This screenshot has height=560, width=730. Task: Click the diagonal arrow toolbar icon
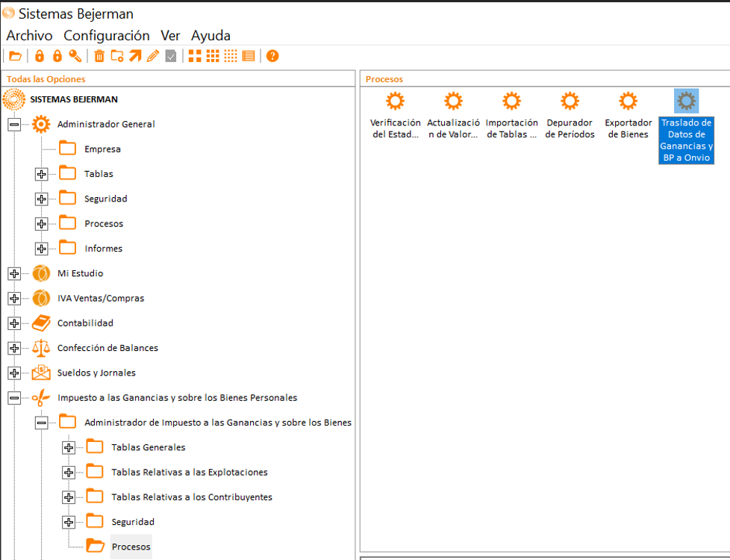tap(135, 56)
